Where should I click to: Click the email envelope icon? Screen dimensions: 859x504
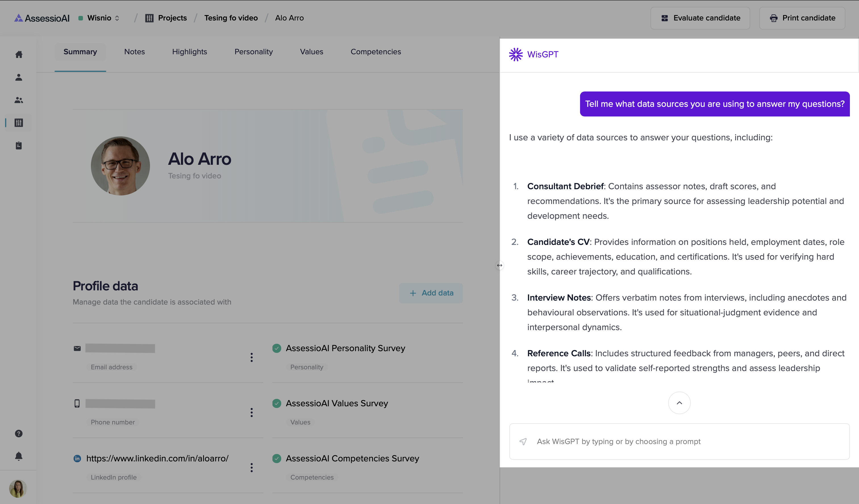(77, 349)
